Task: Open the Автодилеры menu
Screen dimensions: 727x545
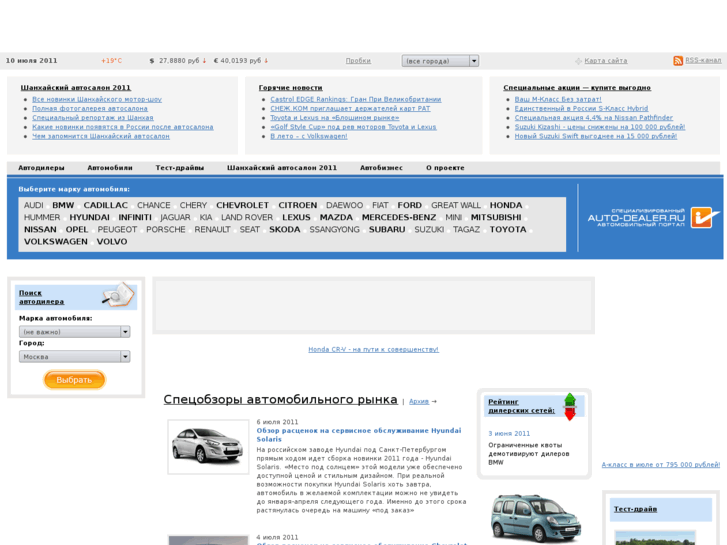Action: pyautogui.click(x=41, y=168)
